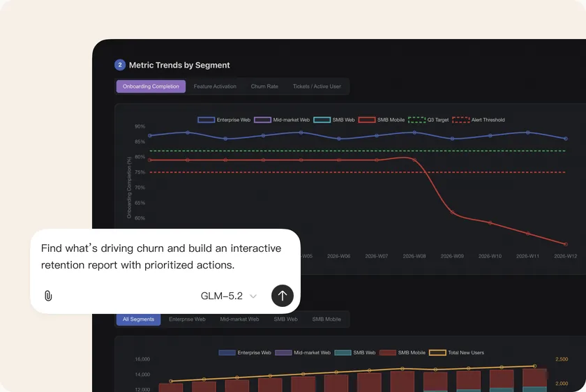Screen dimensions: 586x392
Task: Click the Metric Trends by Segment heading
Action: 179,65
